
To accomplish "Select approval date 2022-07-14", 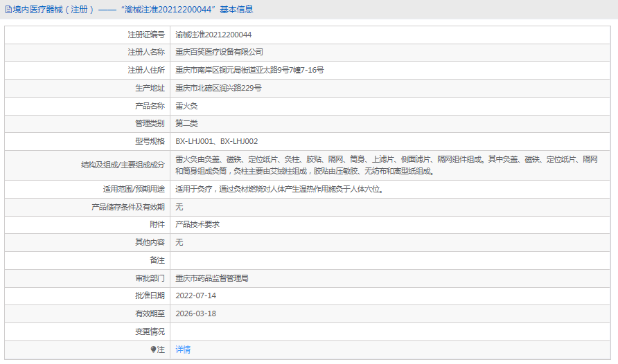I will 196,295.
